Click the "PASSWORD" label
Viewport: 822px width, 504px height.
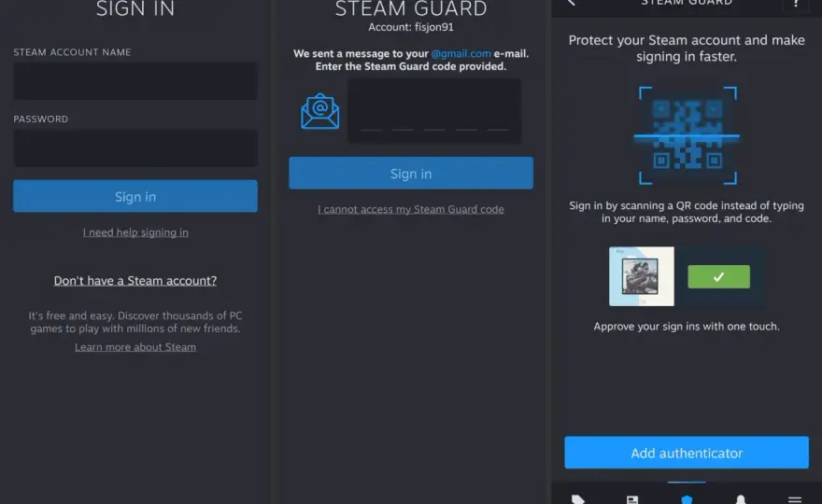tap(41, 119)
